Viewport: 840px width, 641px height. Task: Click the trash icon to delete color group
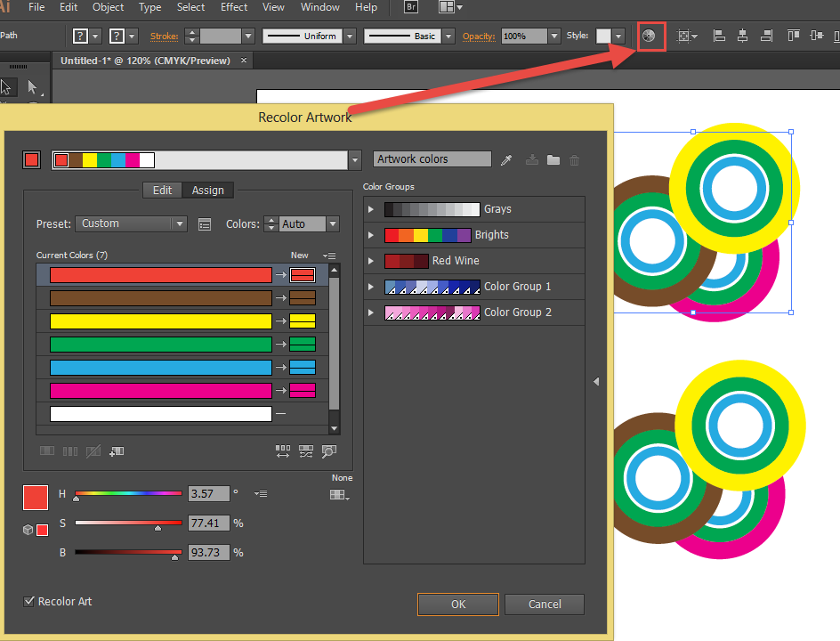(574, 161)
